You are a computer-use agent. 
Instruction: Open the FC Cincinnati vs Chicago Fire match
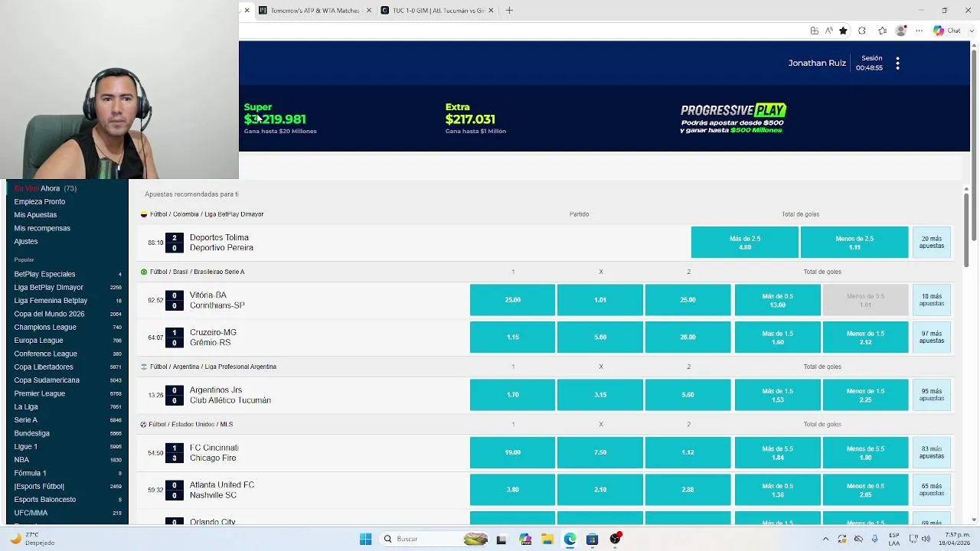[x=214, y=452]
